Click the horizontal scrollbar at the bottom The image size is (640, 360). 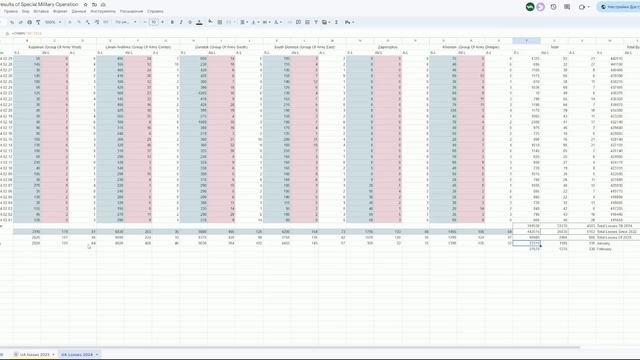point(290,347)
